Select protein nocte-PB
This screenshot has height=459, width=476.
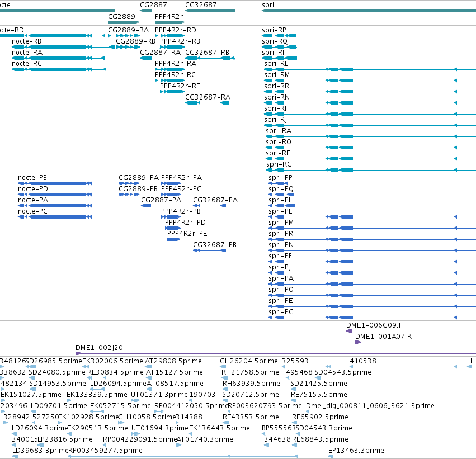coord(32,178)
